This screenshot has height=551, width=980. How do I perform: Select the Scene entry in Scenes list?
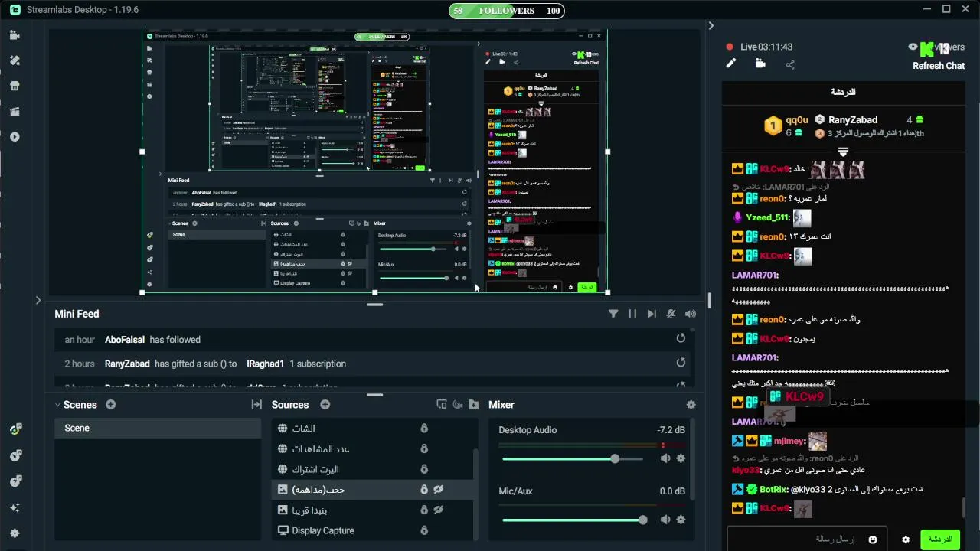[158, 428]
